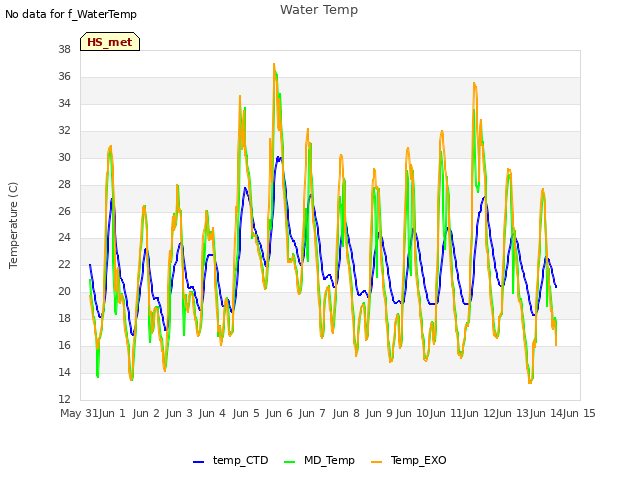Click the Jun 15 x-axis label
Screen dimensions: 640x480
[579, 413]
